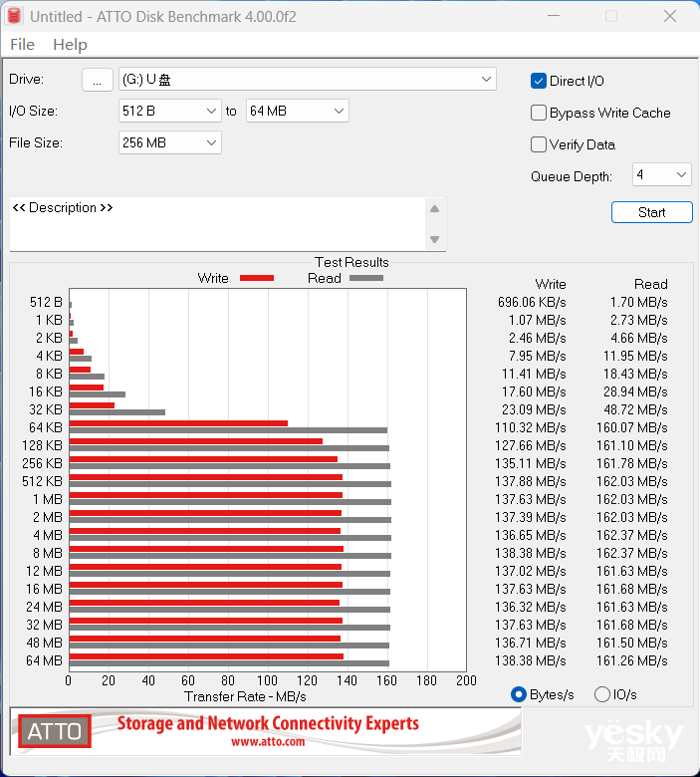The height and width of the screenshot is (777, 700).
Task: Click the 48 MB row label in chart
Action: pos(44,643)
